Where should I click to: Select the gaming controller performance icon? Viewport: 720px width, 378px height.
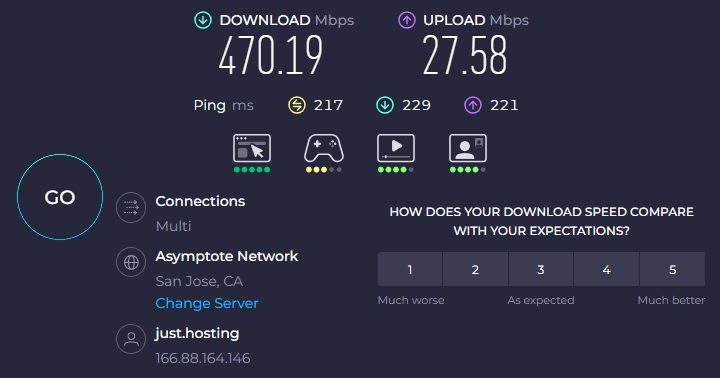324,148
